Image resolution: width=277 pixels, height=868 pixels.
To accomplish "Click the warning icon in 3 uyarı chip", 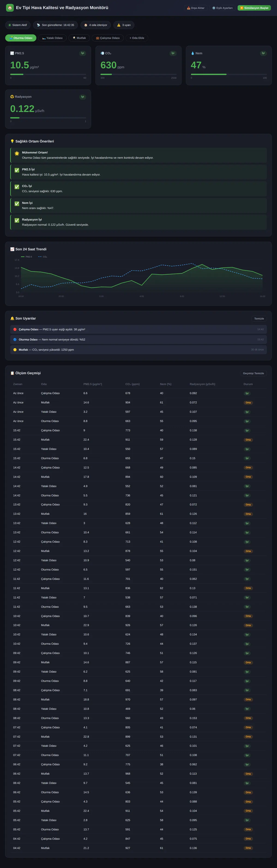I will click(119, 25).
